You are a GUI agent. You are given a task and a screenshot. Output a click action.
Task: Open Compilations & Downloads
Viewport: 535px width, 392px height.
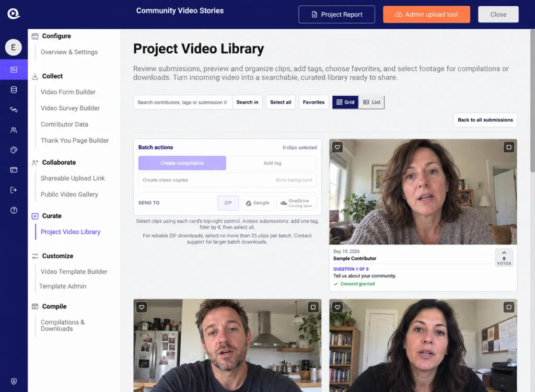point(63,326)
